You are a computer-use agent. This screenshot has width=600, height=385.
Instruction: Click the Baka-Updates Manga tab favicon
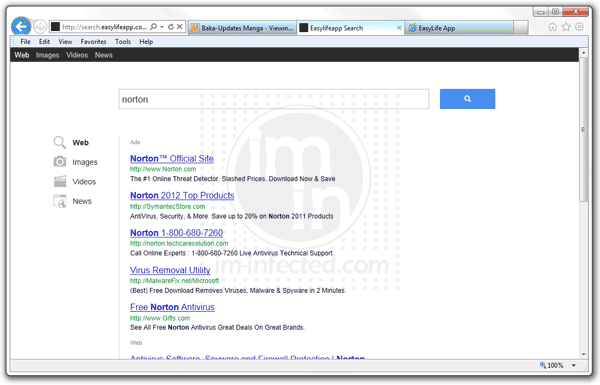tap(195, 28)
